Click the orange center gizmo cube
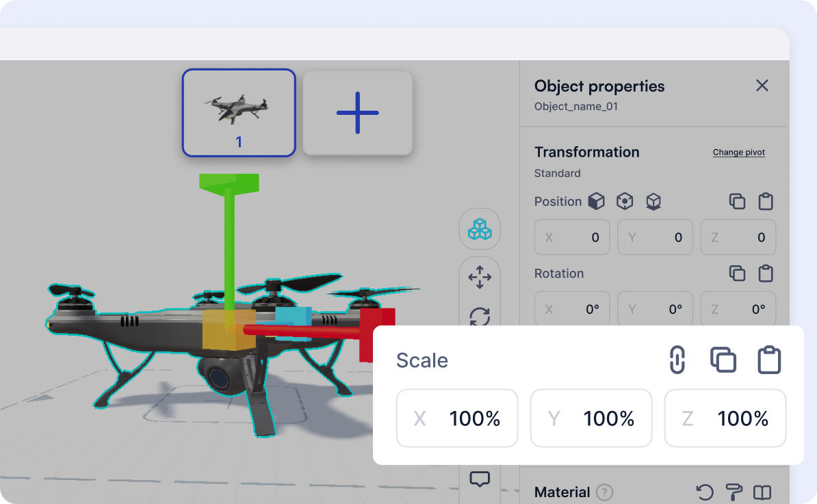The width and height of the screenshot is (817, 504). 229,330
